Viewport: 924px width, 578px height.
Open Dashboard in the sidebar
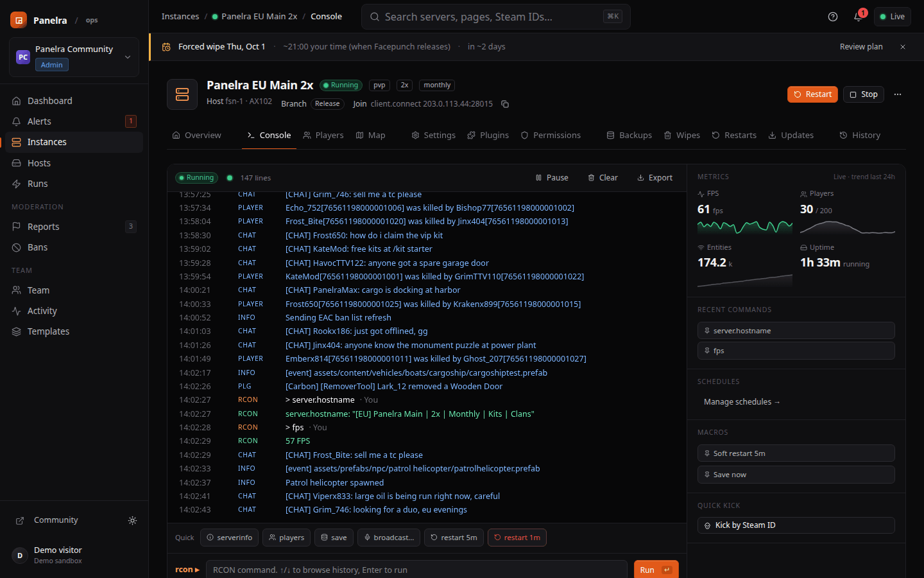point(74,101)
